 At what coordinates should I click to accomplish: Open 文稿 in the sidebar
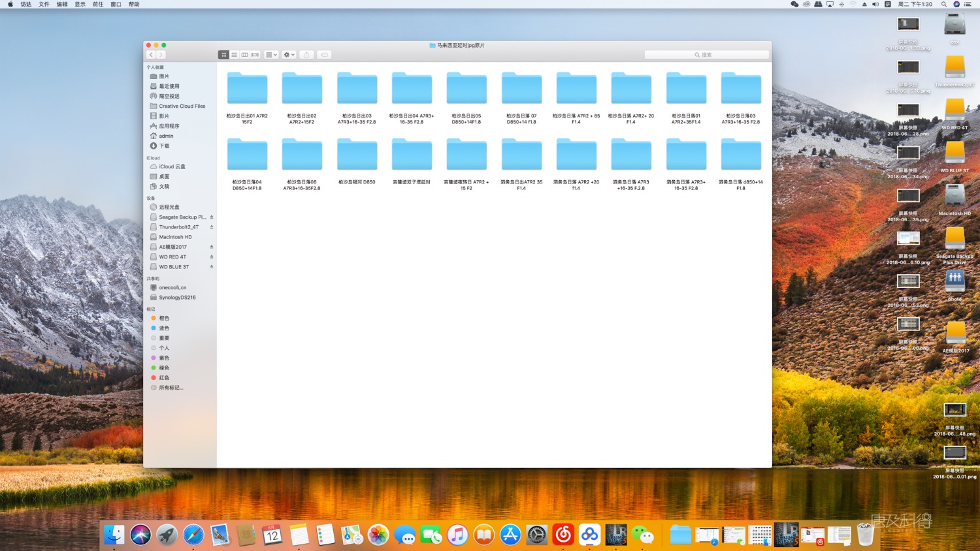[x=164, y=186]
